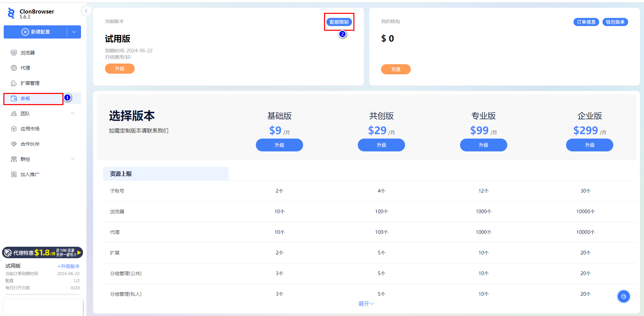
Task: Click the partner handshake icon
Action: [x=14, y=144]
